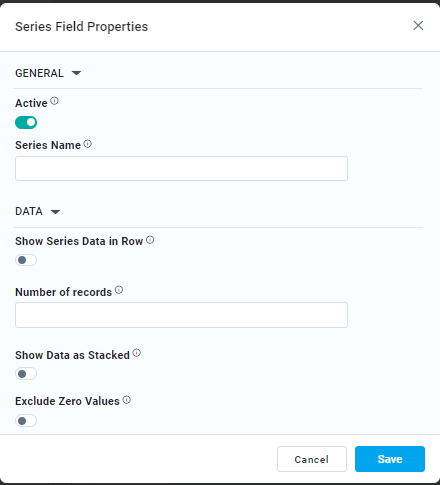Screen dimensions: 440x485
Task: Focus the Series Name text field
Action: (x=181, y=169)
